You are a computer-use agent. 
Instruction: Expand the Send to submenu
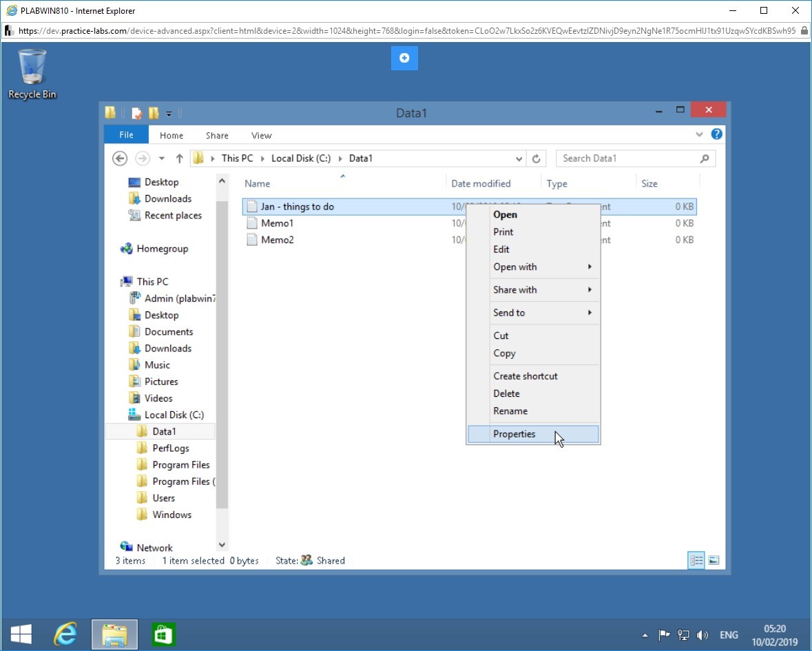tap(533, 312)
